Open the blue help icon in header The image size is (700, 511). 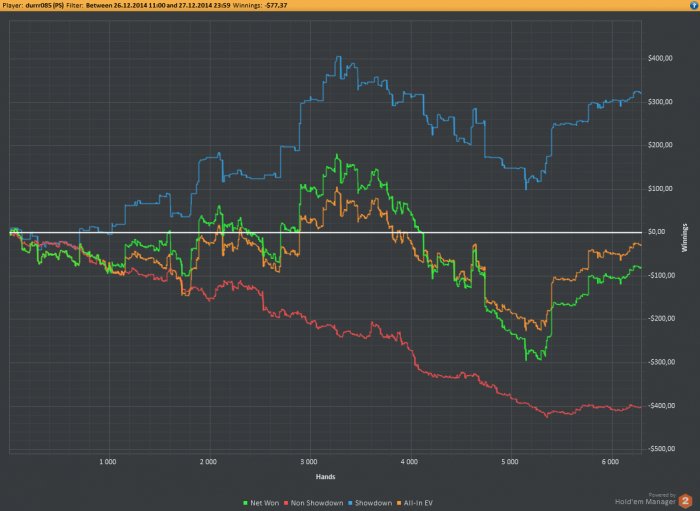tap(695, 5)
